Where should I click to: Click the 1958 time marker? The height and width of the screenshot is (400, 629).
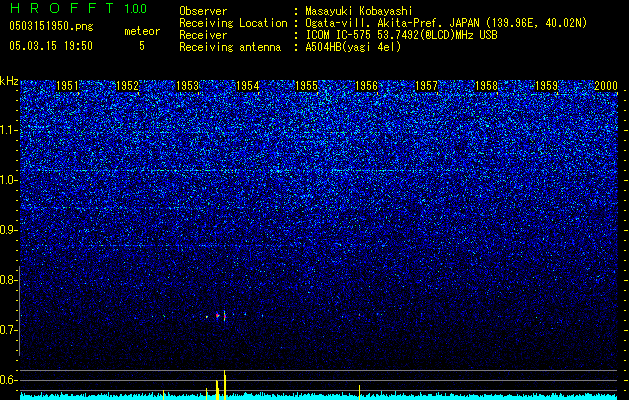486,86
